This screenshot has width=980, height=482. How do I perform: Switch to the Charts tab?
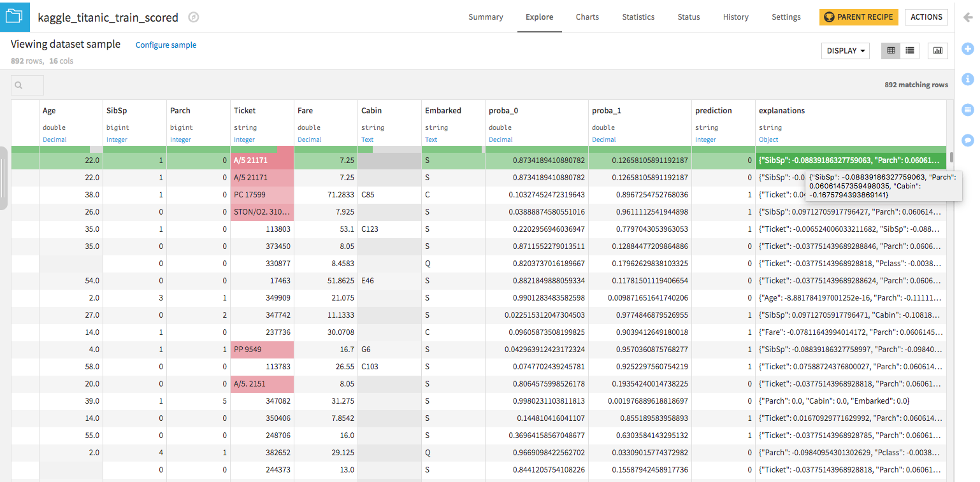click(587, 17)
